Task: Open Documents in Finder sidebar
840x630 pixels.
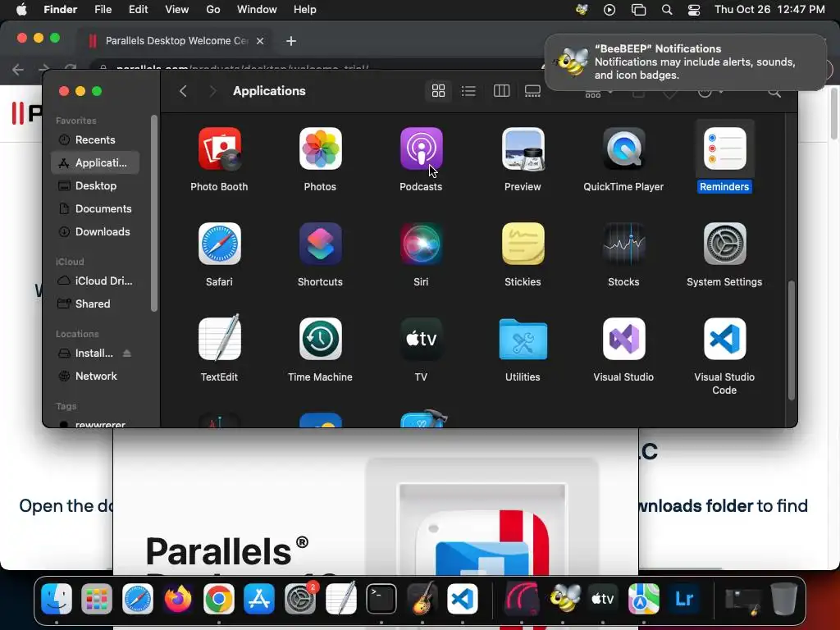Action: (95, 209)
